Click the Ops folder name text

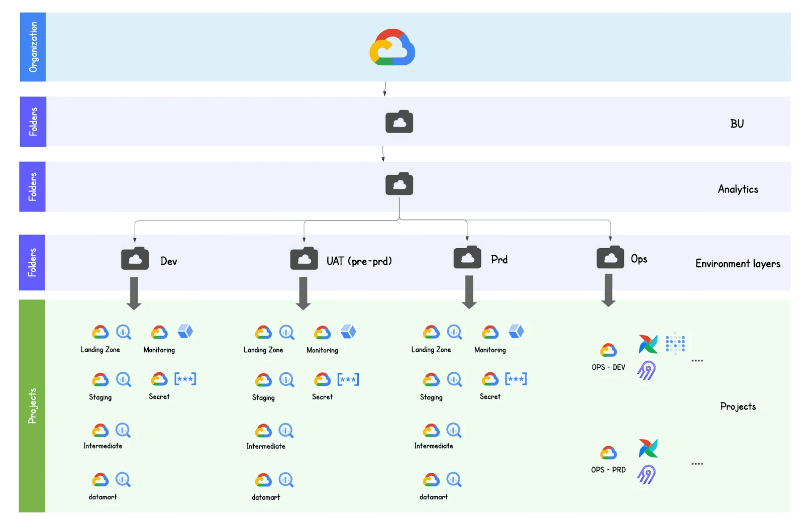[639, 259]
